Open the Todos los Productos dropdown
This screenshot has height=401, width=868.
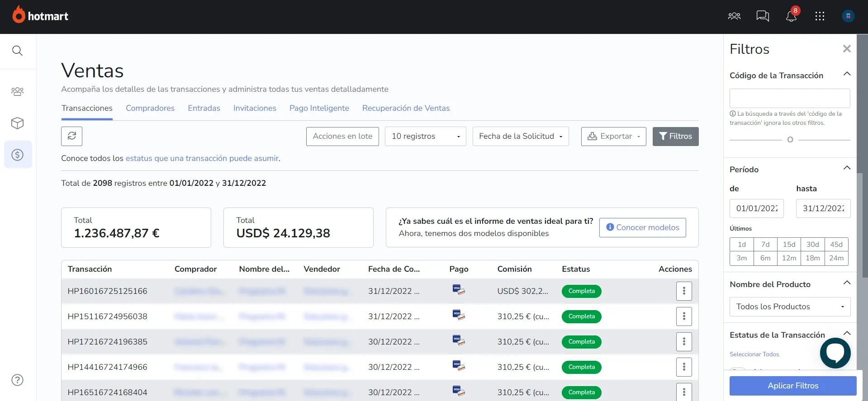pyautogui.click(x=790, y=307)
